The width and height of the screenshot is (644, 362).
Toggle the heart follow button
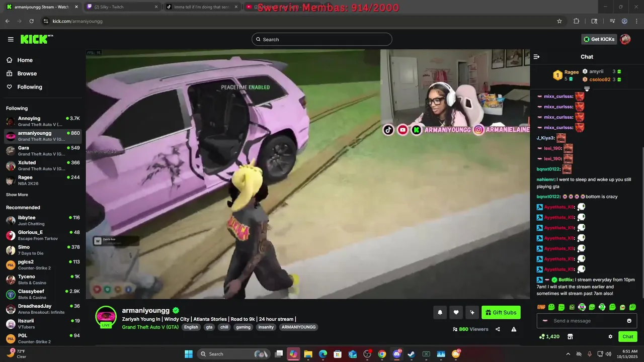tap(456, 312)
